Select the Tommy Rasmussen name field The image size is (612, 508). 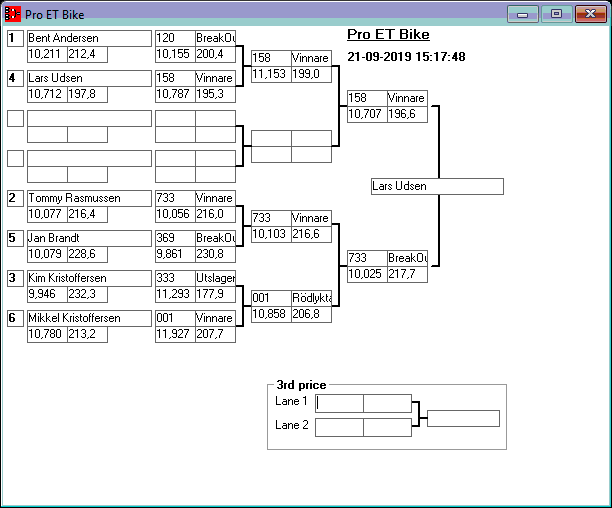88,198
